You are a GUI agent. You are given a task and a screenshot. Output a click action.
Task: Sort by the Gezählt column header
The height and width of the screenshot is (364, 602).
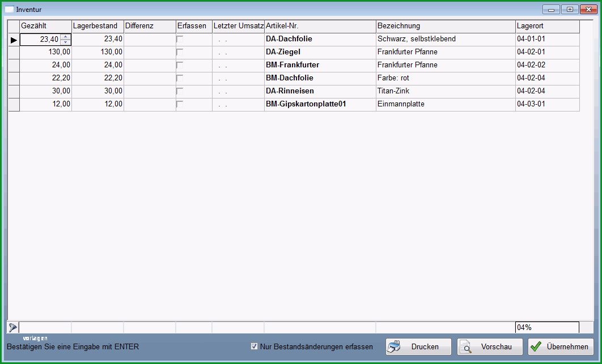46,27
